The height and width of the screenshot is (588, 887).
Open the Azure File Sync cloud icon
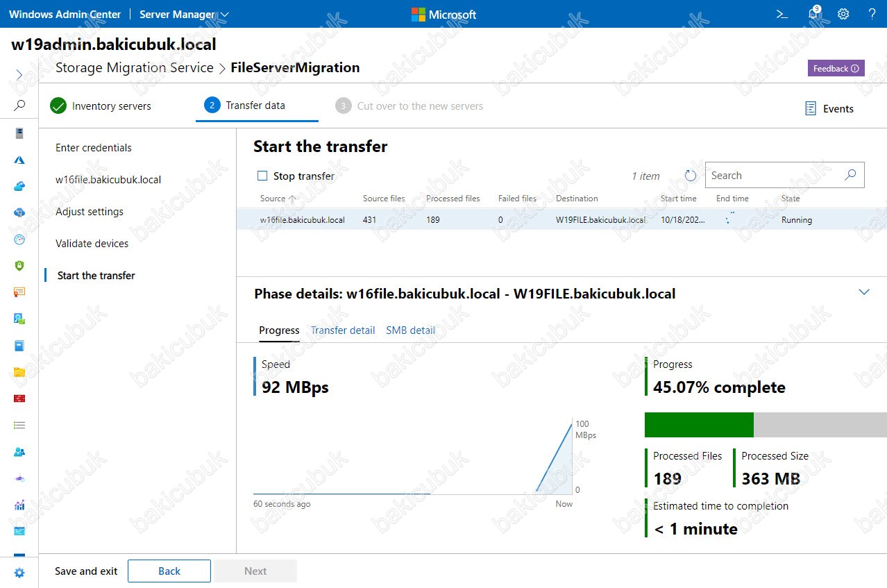tap(19, 212)
